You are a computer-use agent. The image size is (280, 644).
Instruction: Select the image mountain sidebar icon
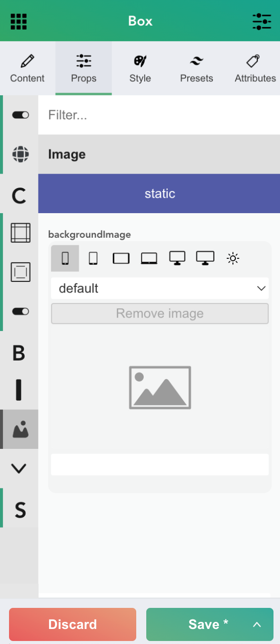(x=20, y=429)
